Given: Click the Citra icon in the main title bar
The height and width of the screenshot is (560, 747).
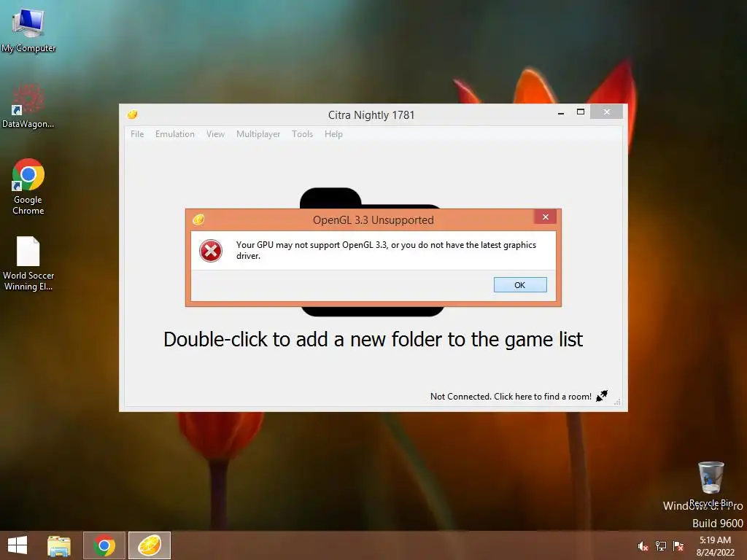Looking at the screenshot, I should point(133,114).
